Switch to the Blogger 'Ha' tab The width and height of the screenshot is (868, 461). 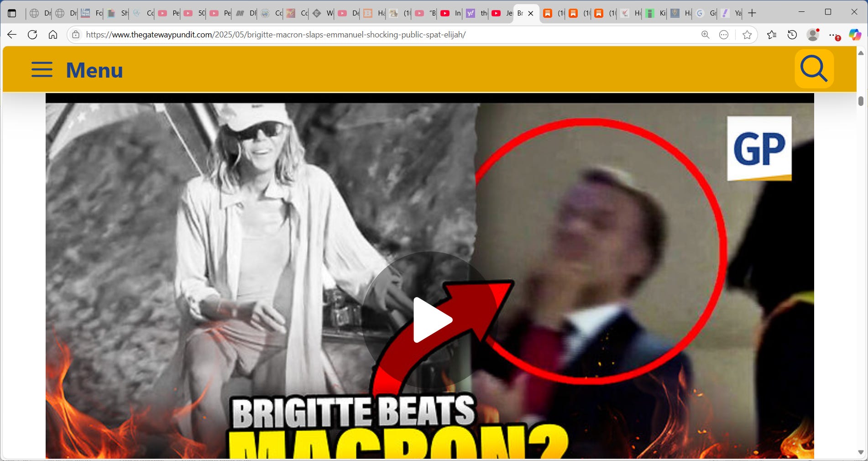[373, 13]
